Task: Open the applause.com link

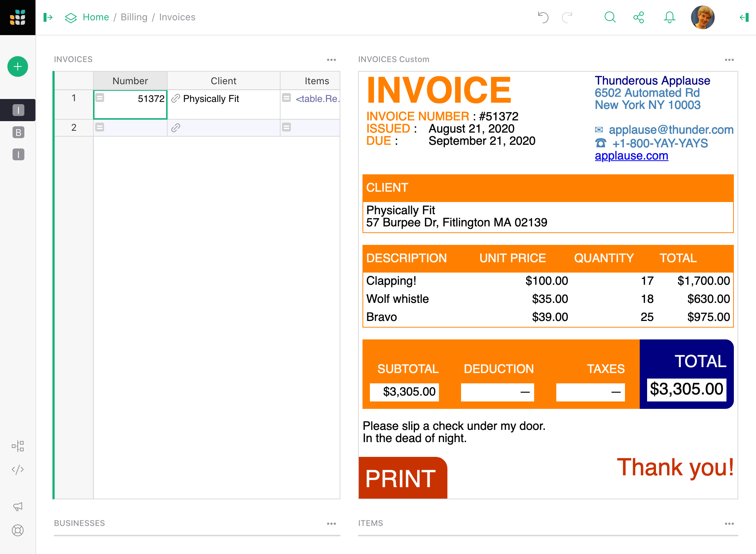Action: (x=631, y=155)
